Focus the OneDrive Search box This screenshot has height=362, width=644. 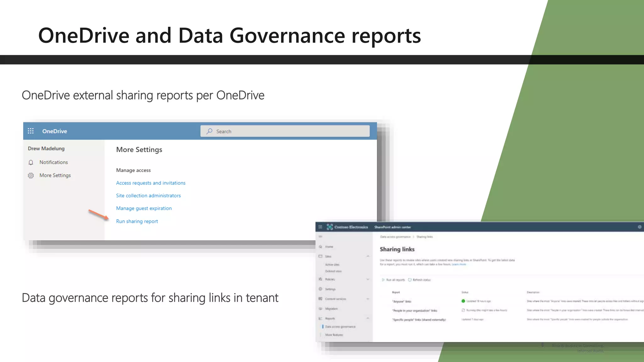coord(285,131)
